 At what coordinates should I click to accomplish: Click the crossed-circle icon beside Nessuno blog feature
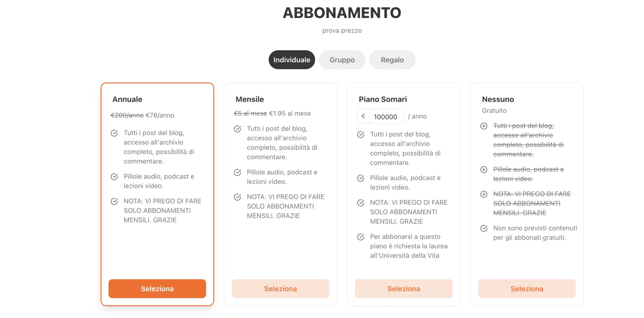coord(484,126)
